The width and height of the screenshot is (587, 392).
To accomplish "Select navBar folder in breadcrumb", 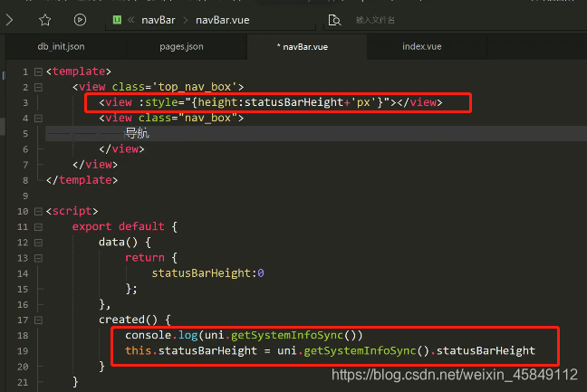I will pyautogui.click(x=159, y=20).
